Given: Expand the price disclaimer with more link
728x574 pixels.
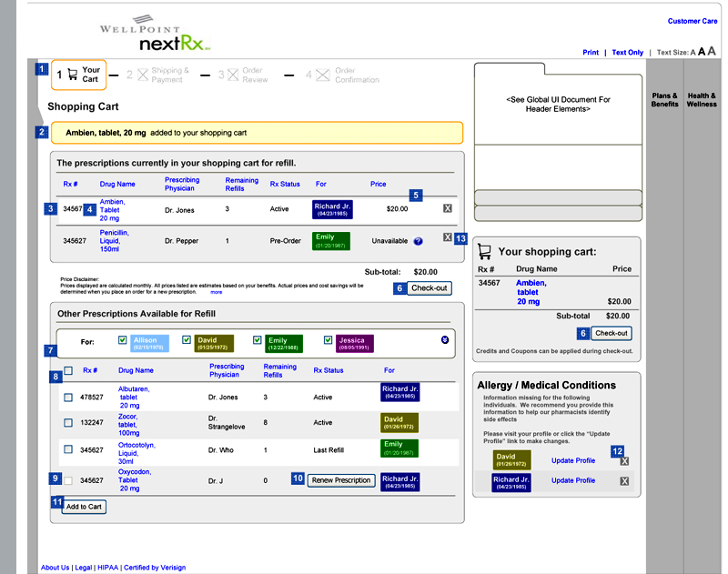Looking at the screenshot, I should 217,292.
